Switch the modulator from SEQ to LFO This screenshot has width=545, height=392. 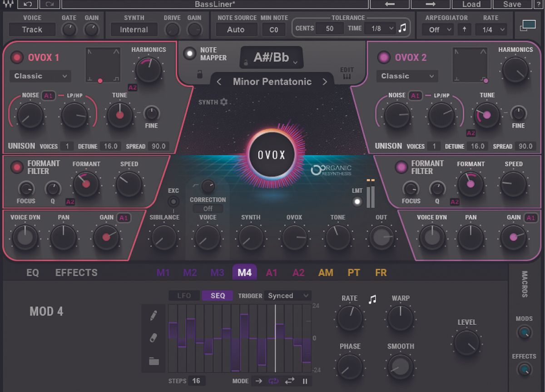point(183,295)
